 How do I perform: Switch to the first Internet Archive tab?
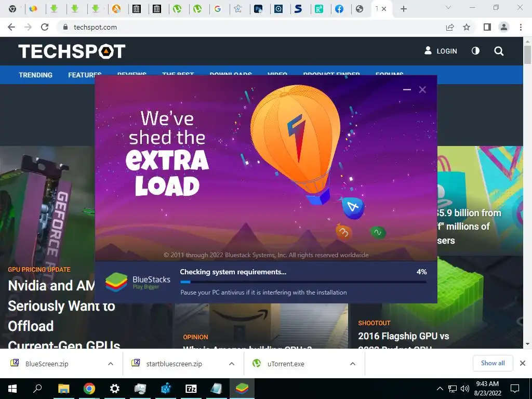click(x=137, y=9)
